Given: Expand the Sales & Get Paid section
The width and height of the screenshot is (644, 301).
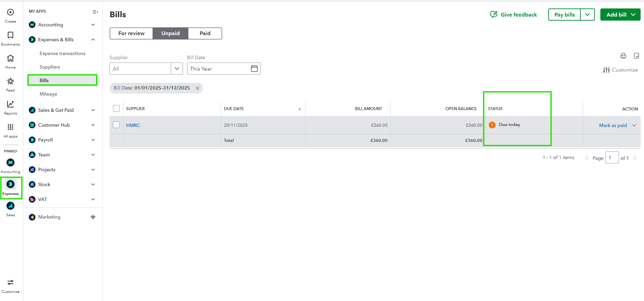Looking at the screenshot, I should click(x=93, y=110).
